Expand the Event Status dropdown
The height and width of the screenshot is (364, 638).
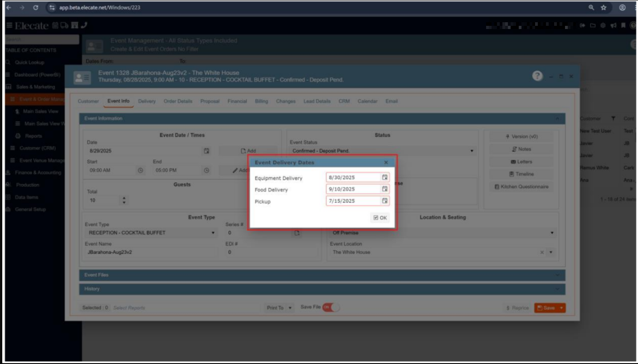click(x=472, y=151)
